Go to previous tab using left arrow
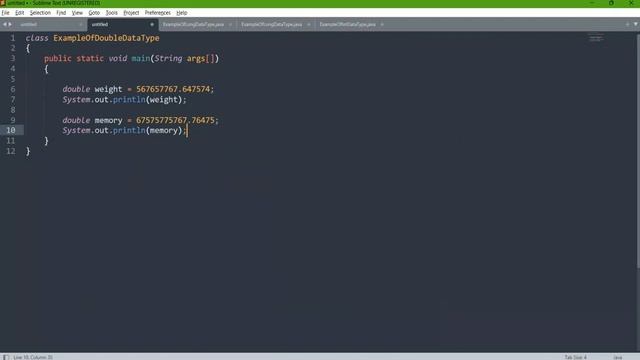 4,24
